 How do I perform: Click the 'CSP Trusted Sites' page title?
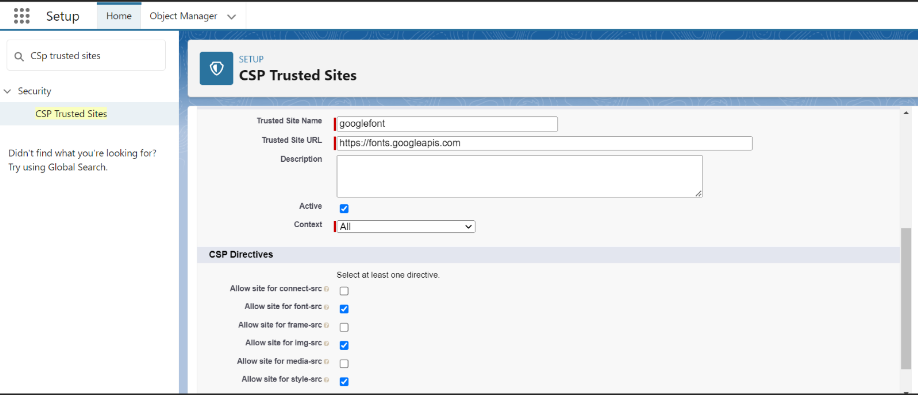coord(297,75)
